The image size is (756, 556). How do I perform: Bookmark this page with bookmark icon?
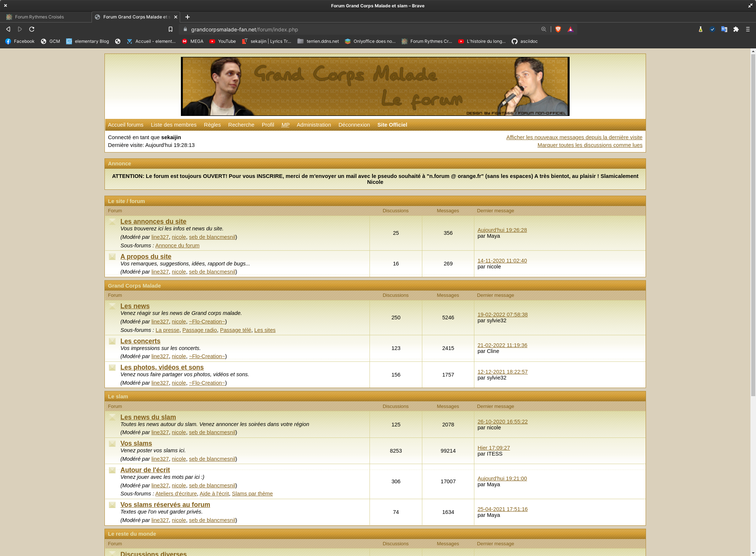pyautogui.click(x=170, y=29)
